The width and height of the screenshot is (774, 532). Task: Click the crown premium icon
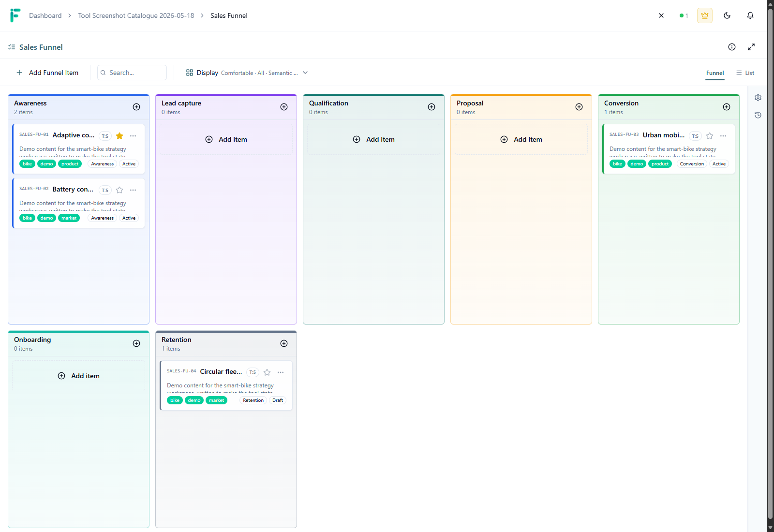coord(705,15)
